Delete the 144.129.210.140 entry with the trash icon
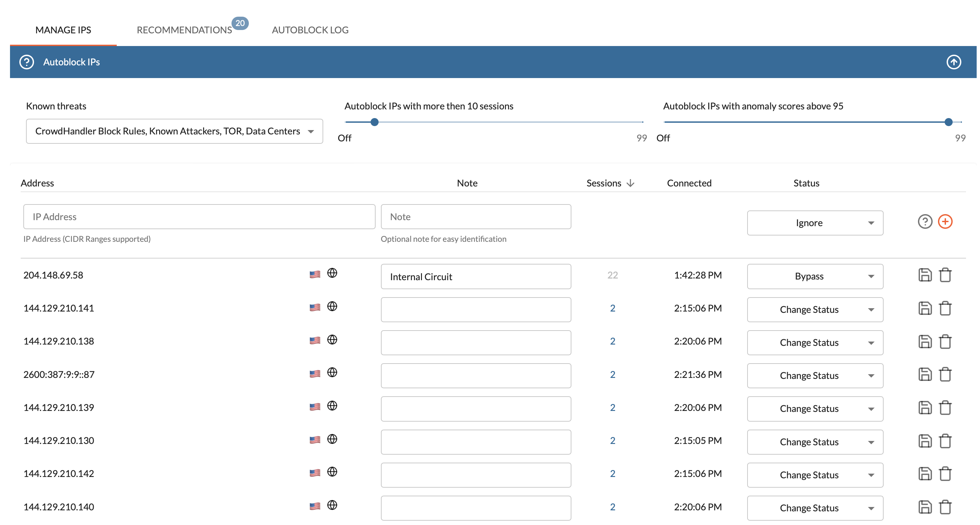Screen dimensions: 980x525 945,507
